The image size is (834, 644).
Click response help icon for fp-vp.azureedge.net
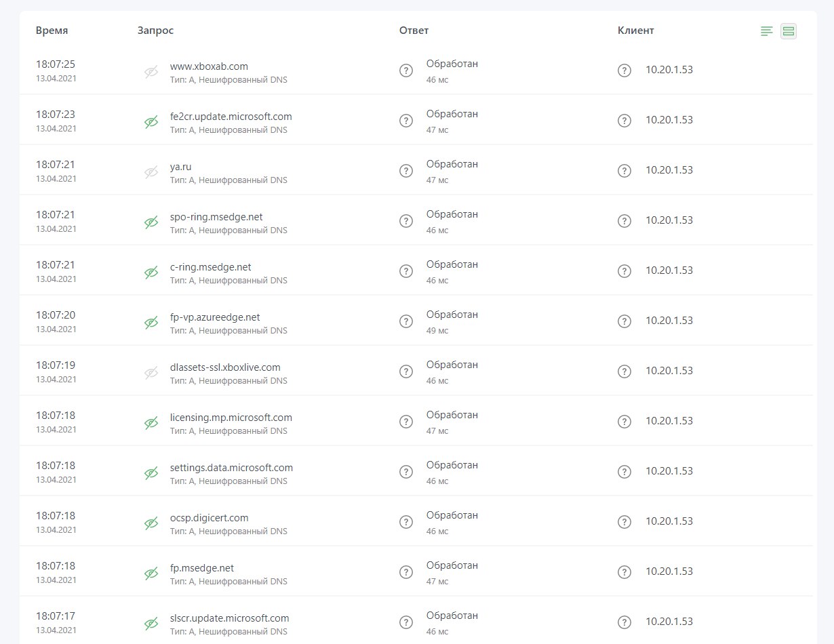[406, 321]
